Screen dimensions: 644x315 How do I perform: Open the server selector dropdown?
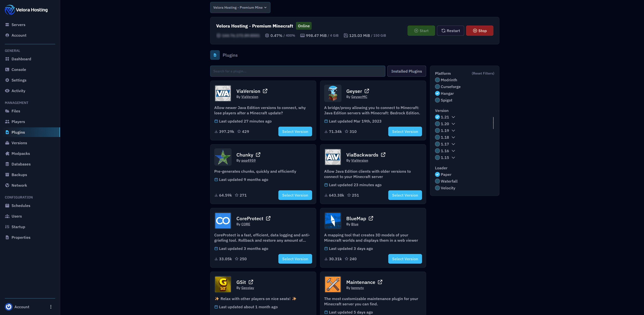pos(240,7)
